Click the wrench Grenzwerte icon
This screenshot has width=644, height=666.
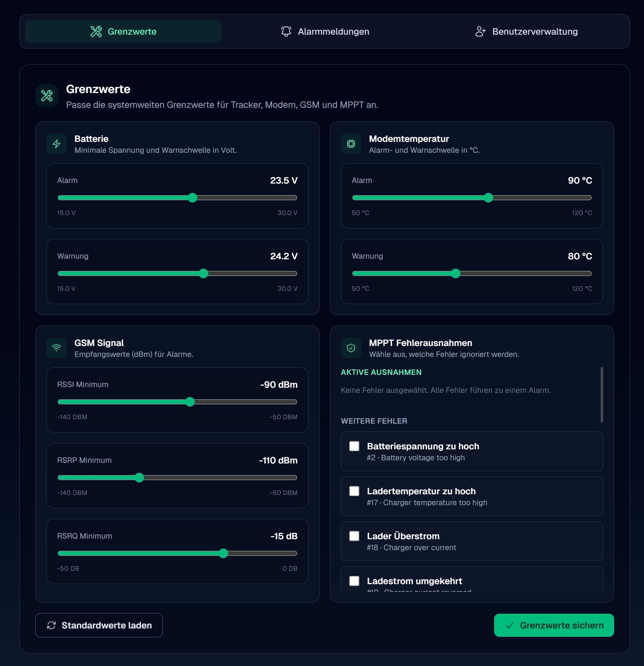tap(97, 31)
